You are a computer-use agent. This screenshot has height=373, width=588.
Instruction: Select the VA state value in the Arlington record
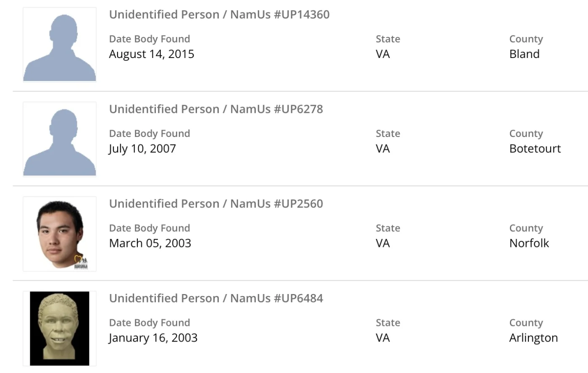pyautogui.click(x=383, y=337)
